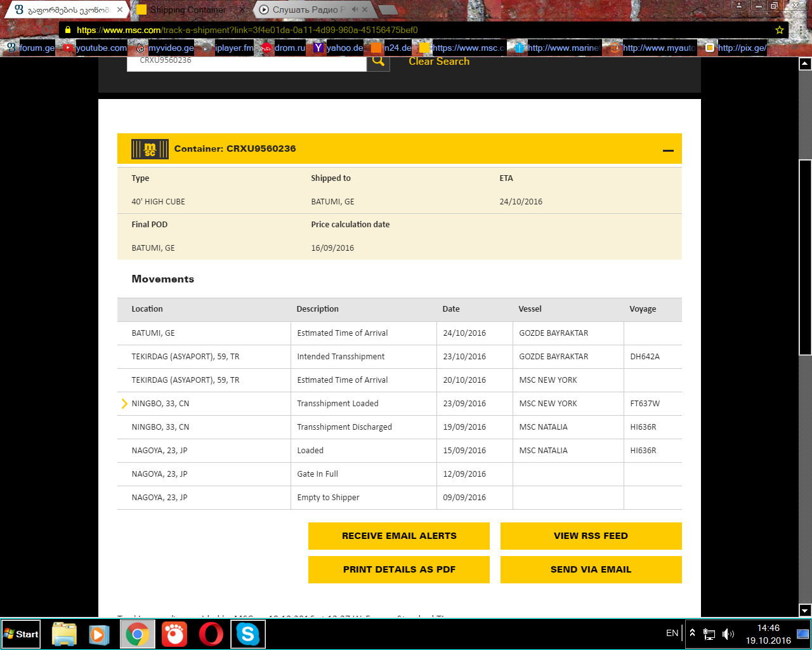Click the Chrome taskbar icon

tap(137, 634)
